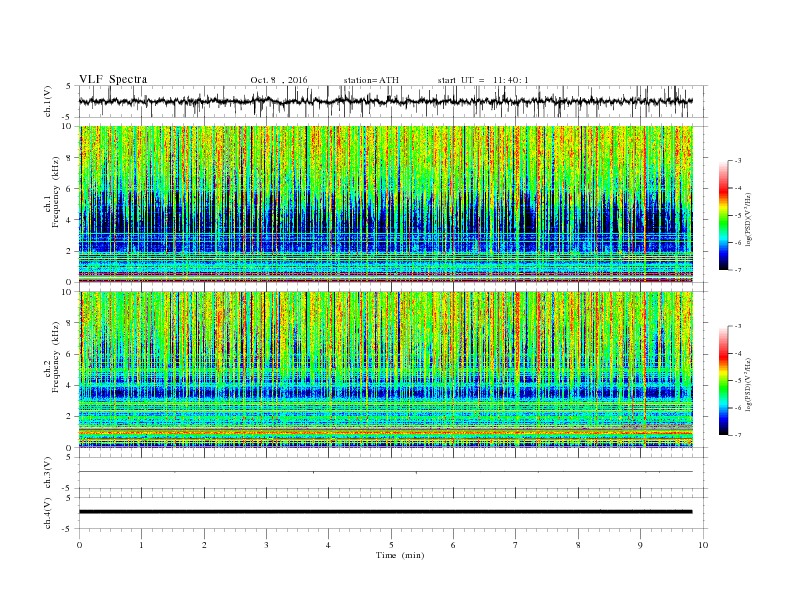The image size is (792, 612).
Task: Click time axis tick label "5"
Action: click(x=391, y=545)
